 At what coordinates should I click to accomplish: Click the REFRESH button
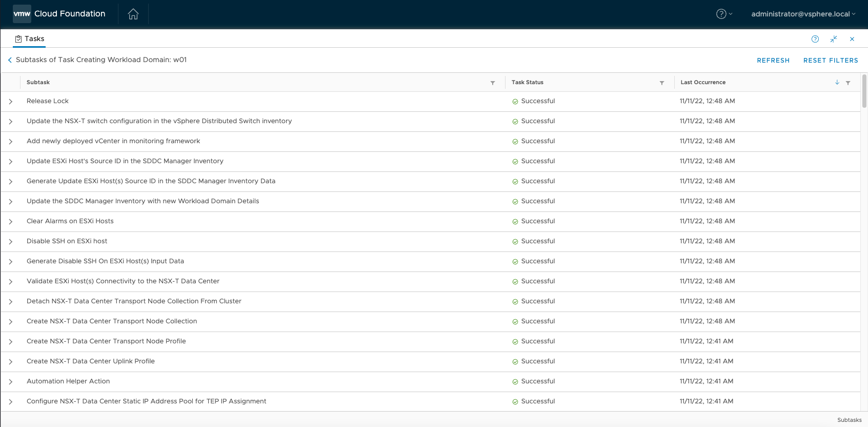point(773,61)
